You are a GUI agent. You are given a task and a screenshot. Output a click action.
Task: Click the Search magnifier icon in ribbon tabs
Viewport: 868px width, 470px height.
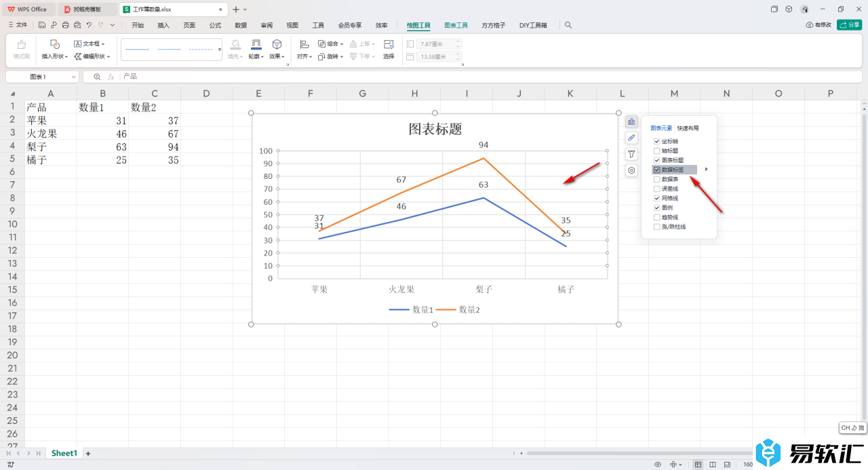point(568,25)
